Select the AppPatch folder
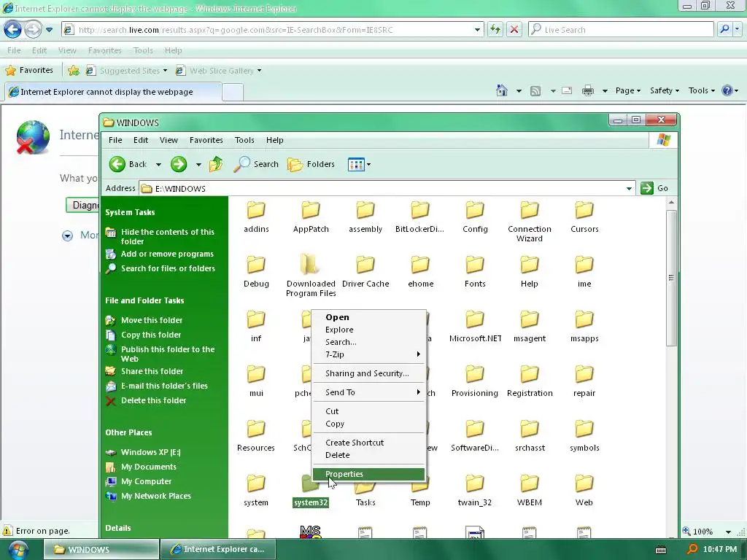 pyautogui.click(x=311, y=217)
